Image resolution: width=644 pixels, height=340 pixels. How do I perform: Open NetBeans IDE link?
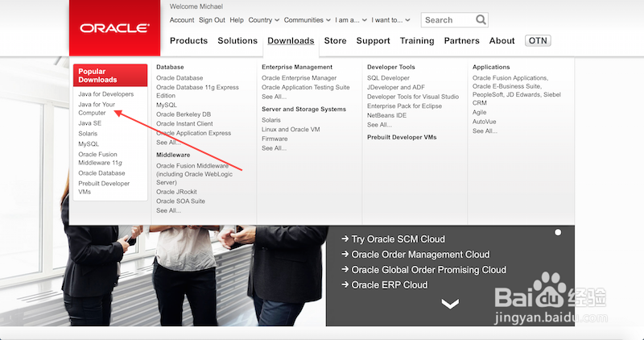click(387, 115)
